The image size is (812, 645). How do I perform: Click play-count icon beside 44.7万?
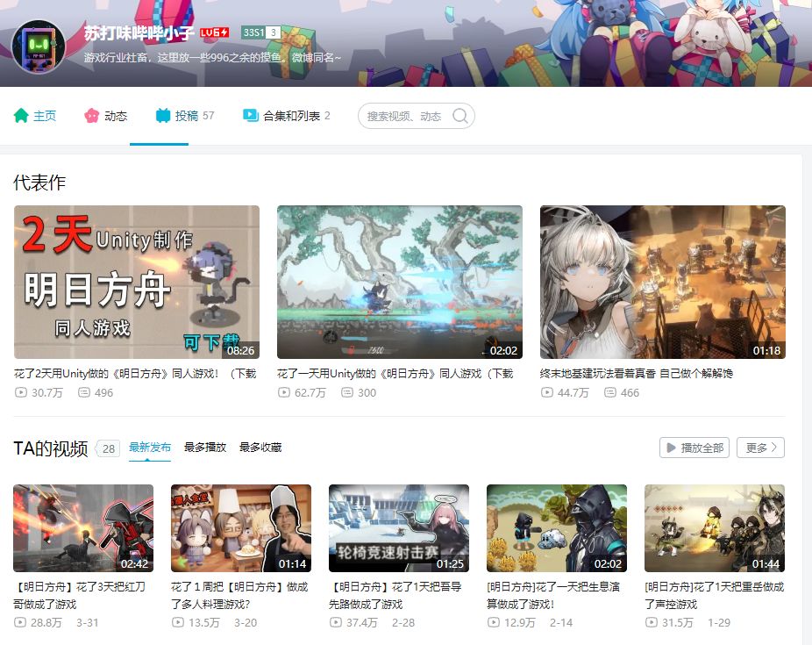pyautogui.click(x=547, y=392)
